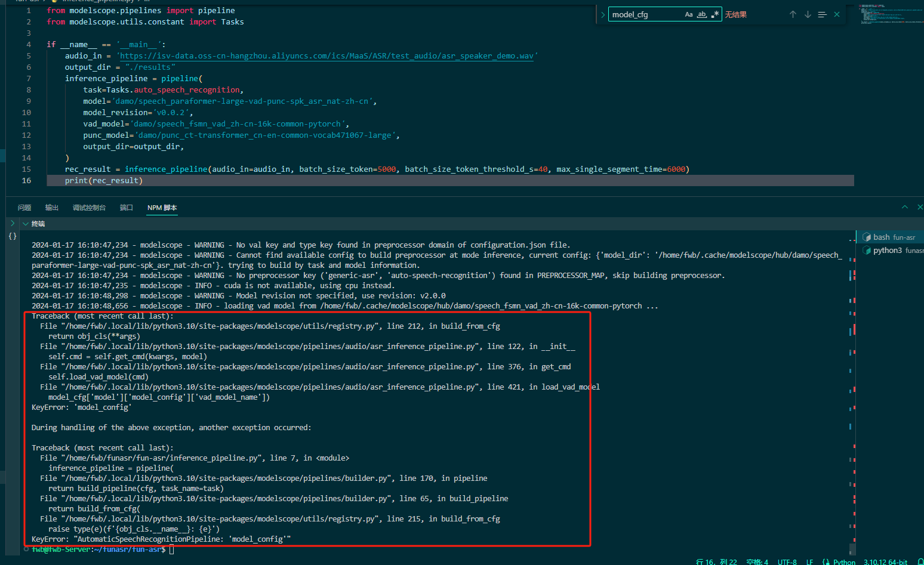Change encoding via UTF-8 status item
Image resolution: width=924 pixels, height=565 pixels.
tap(787, 561)
